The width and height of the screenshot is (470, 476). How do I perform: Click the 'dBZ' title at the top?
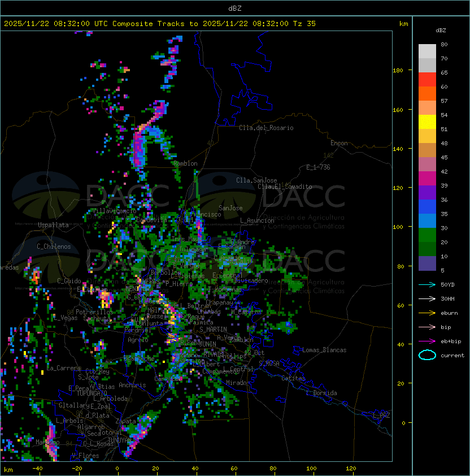coord(235,8)
